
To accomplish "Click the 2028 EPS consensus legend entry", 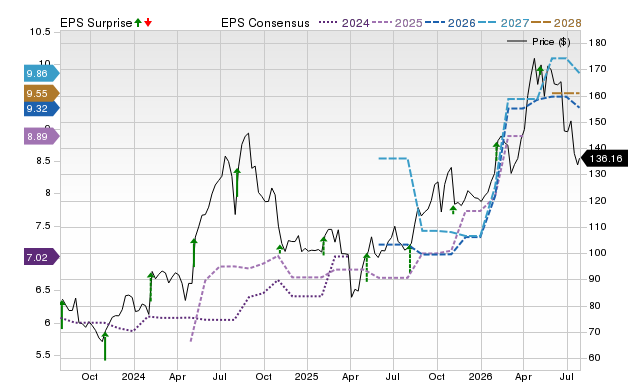I will pos(556,23).
